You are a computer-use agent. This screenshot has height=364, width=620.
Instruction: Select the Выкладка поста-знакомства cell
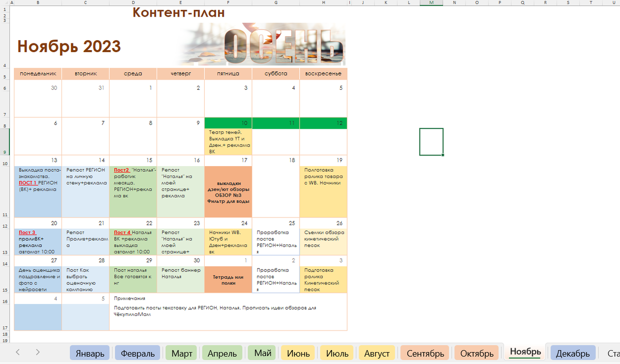[x=38, y=192]
